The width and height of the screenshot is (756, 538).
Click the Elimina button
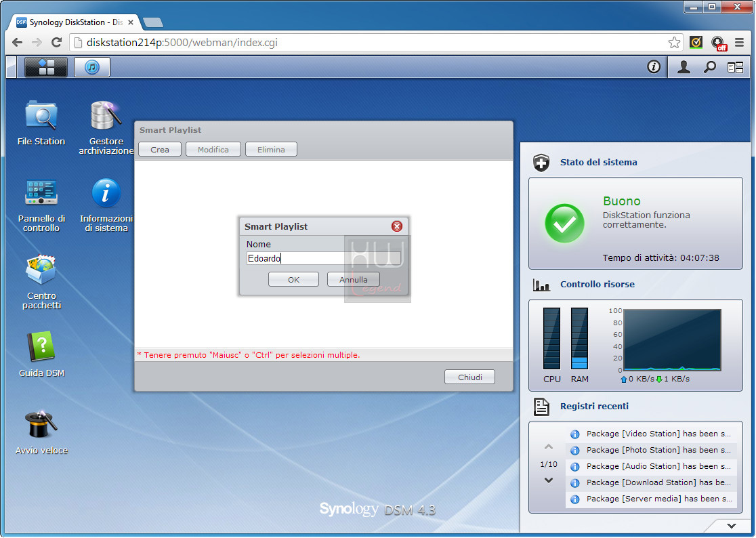[x=271, y=150]
